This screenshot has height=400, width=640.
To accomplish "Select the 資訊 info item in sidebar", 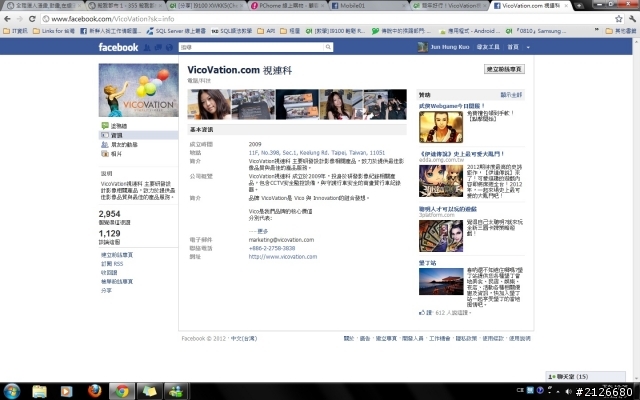I will click(138, 135).
